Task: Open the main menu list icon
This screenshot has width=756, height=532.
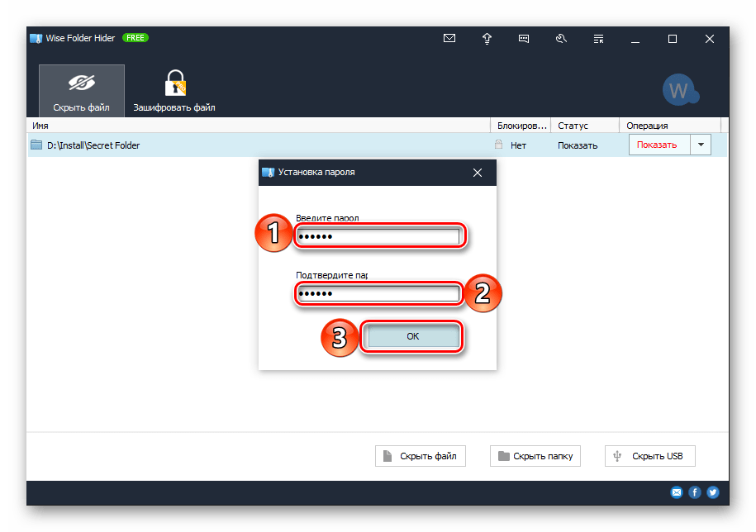Action: [598, 38]
